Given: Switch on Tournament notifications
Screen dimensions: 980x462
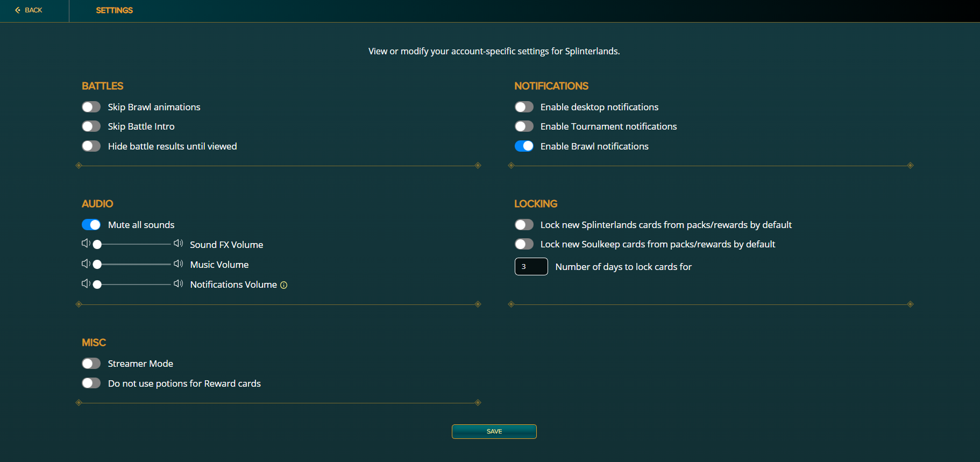Looking at the screenshot, I should (x=524, y=126).
